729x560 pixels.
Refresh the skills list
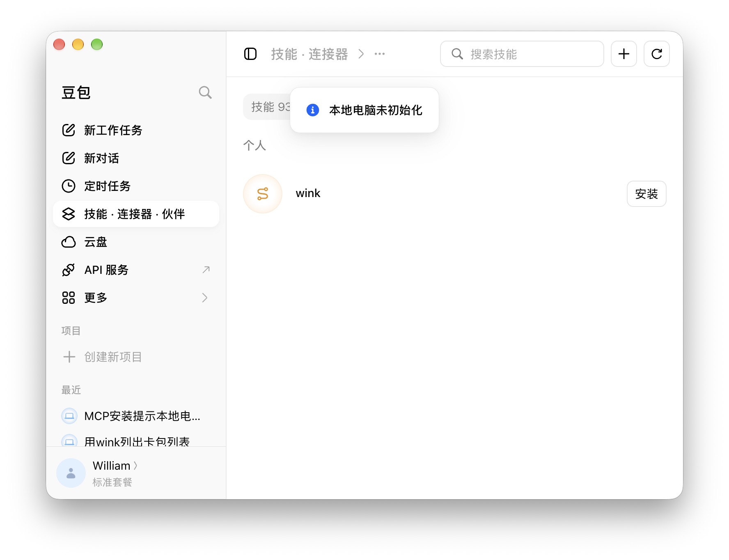tap(656, 54)
